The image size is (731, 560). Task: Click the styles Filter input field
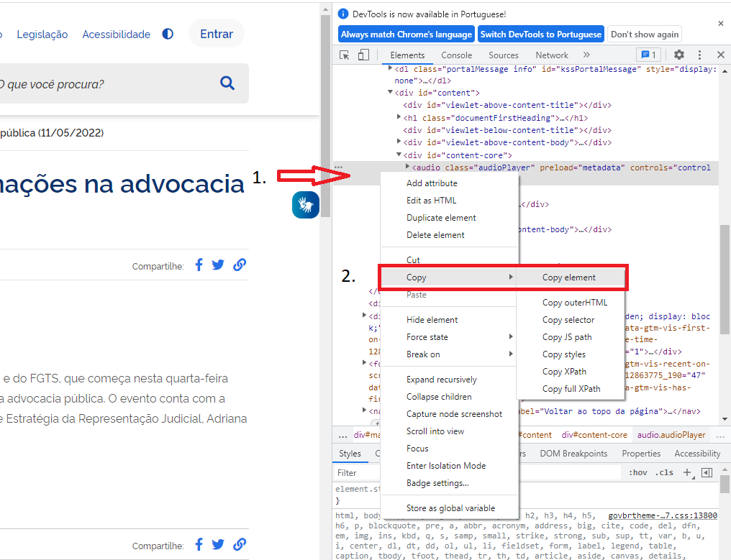coord(355,472)
